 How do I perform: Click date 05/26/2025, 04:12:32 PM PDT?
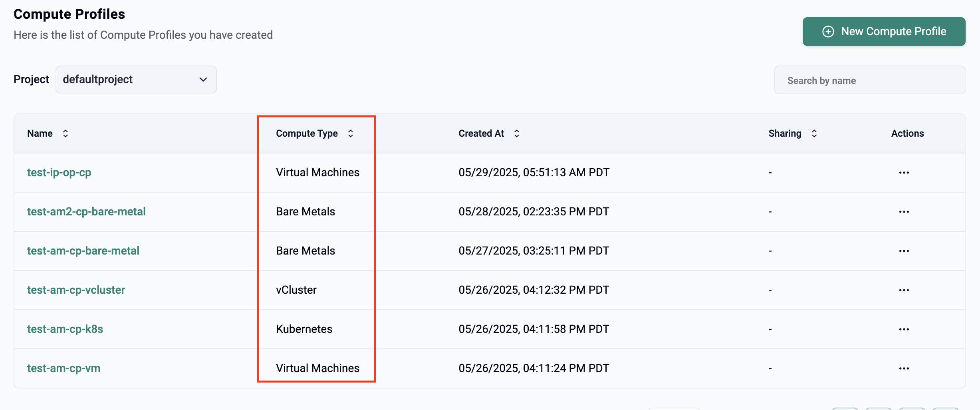(x=534, y=290)
